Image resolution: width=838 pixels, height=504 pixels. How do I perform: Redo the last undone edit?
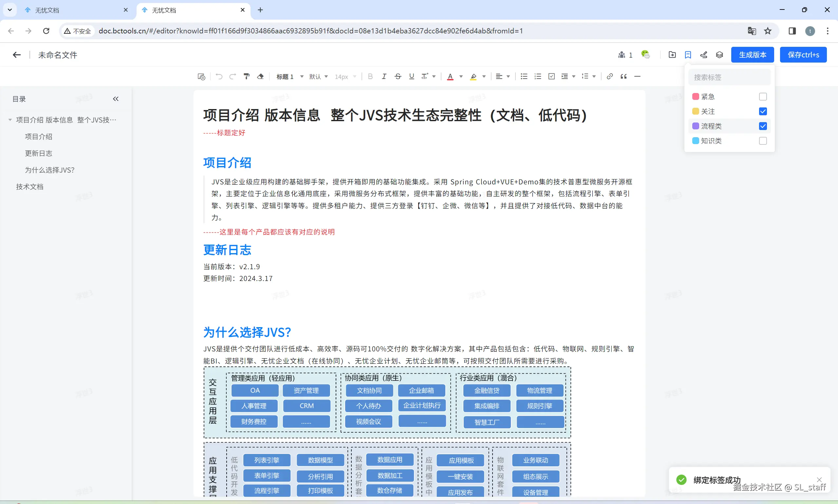click(233, 76)
